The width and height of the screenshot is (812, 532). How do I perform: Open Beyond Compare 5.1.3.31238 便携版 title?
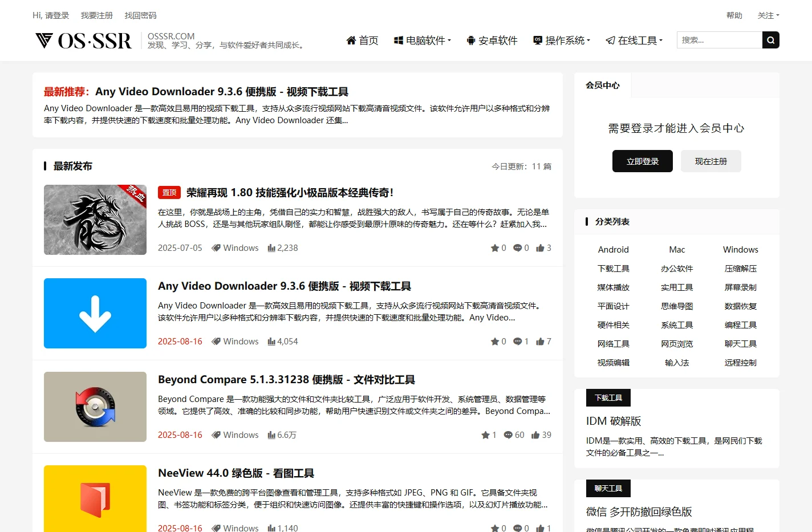coord(286,380)
